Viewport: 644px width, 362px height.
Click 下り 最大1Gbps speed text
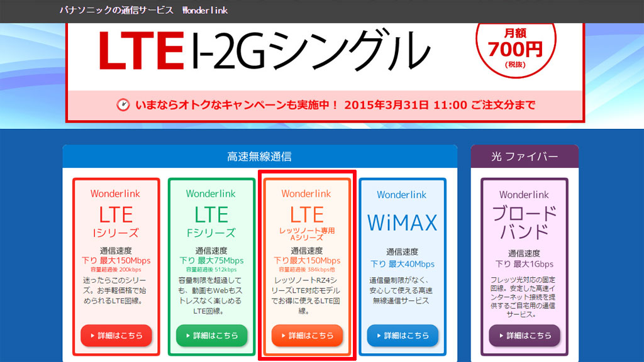(x=525, y=265)
